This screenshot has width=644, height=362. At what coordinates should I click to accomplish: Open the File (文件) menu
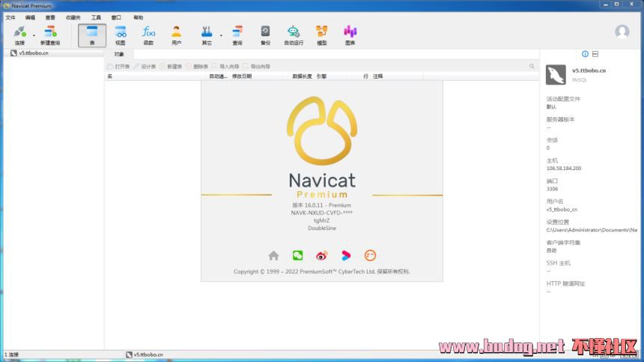[10, 17]
